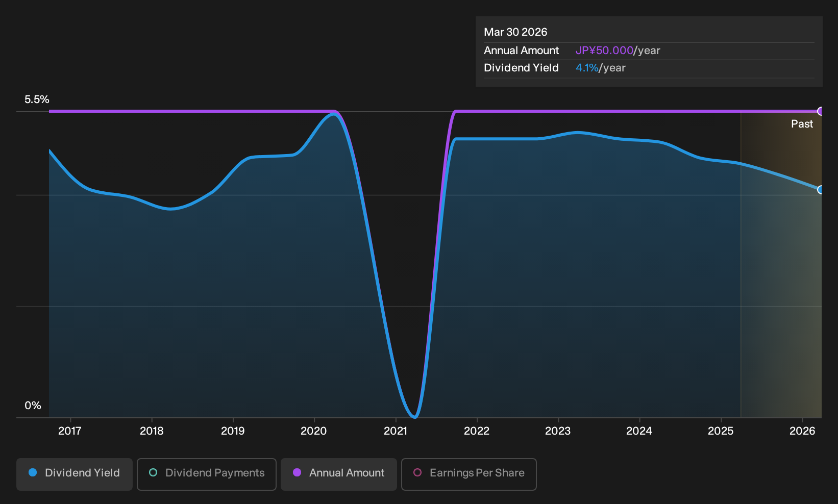The width and height of the screenshot is (838, 504).
Task: Click the blue Dividend Yield legend dot
Action: 33,473
